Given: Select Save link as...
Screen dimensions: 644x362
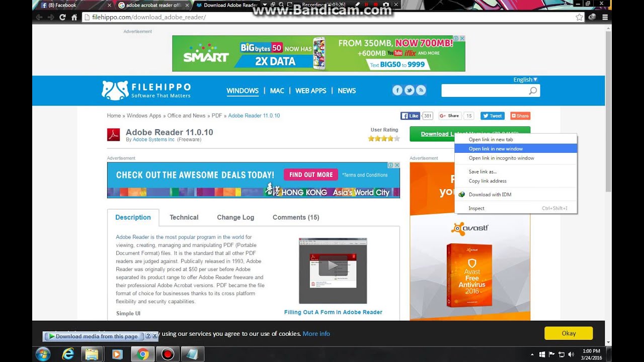Looking at the screenshot, I should 516,171.
